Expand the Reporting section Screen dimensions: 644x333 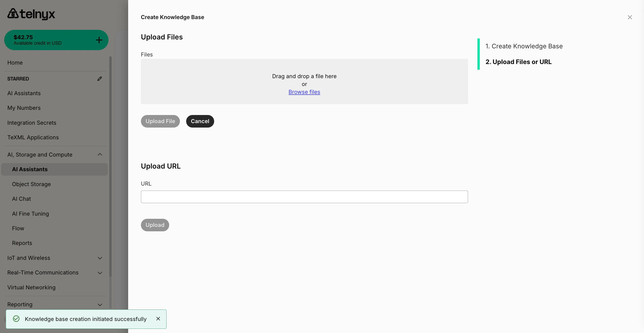coord(100,305)
